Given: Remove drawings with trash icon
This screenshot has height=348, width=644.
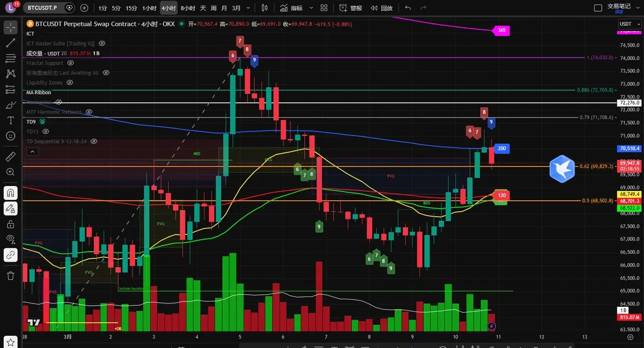Looking at the screenshot, I should click(10, 276).
